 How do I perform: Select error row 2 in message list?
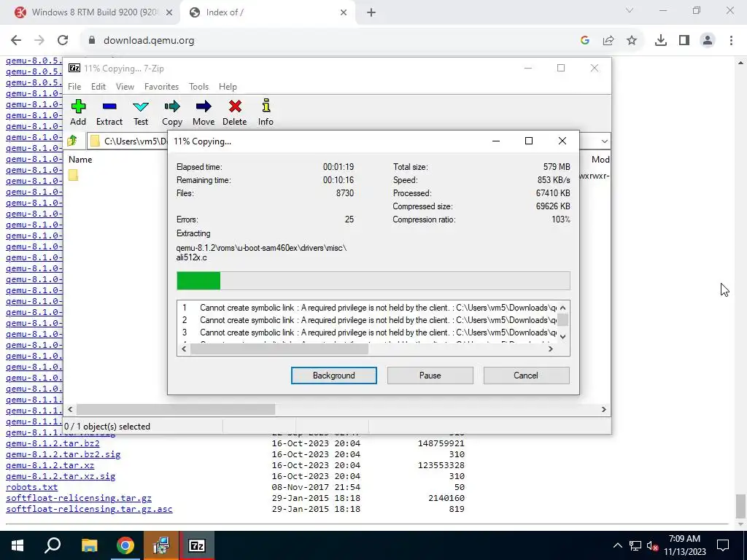coord(367,320)
